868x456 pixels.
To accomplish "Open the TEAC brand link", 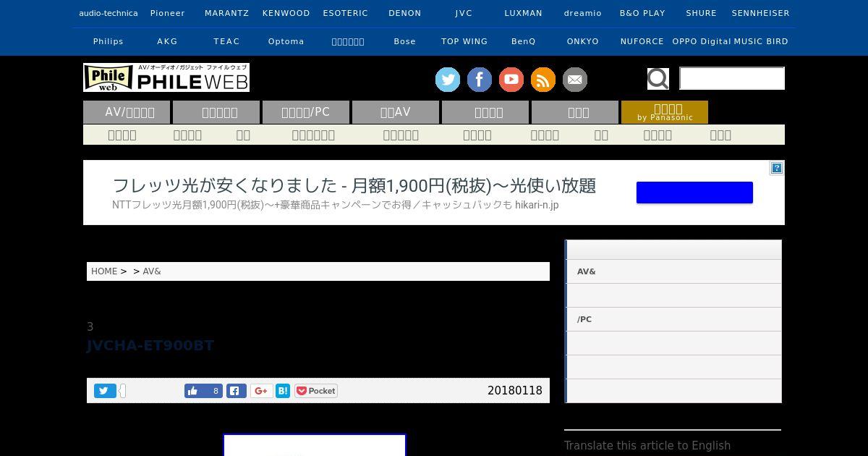I will point(227,41).
